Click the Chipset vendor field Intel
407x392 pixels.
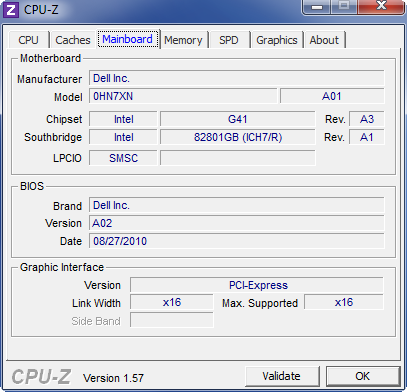[123, 119]
